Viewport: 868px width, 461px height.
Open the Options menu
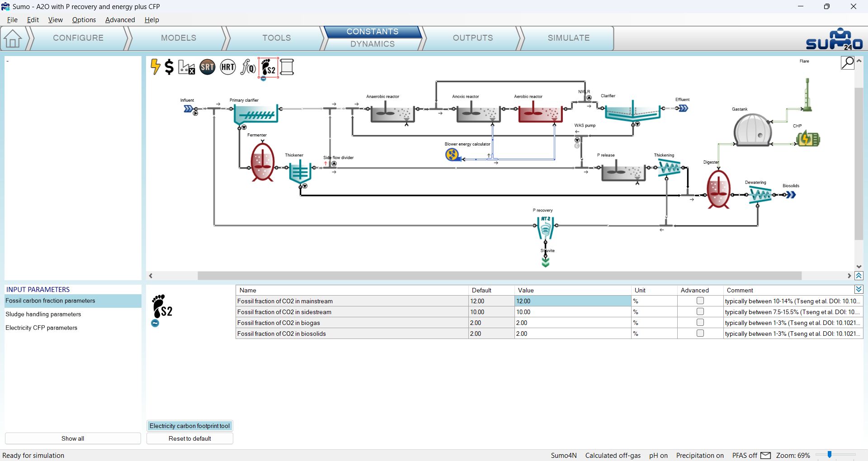pyautogui.click(x=84, y=20)
